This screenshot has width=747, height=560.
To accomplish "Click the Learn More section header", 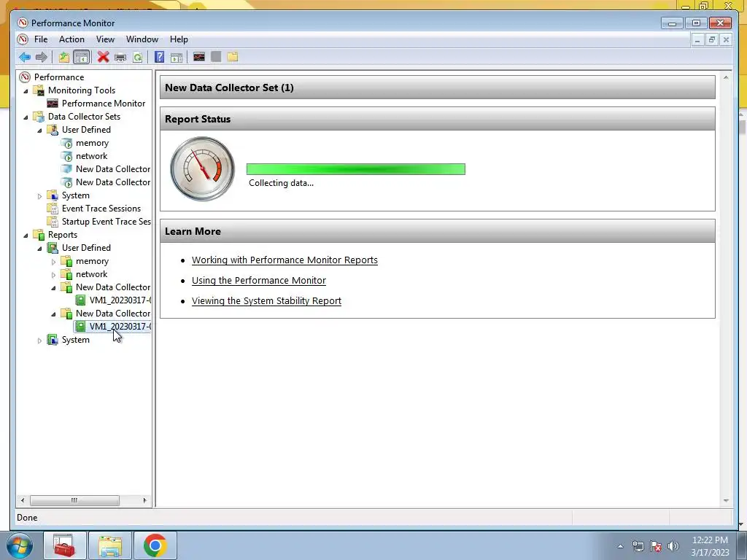I will click(438, 231).
